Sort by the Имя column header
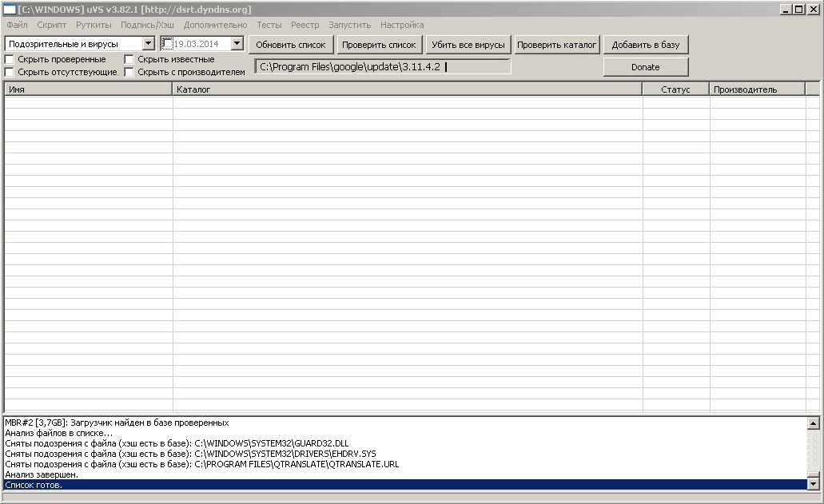The image size is (824, 504). (x=88, y=89)
